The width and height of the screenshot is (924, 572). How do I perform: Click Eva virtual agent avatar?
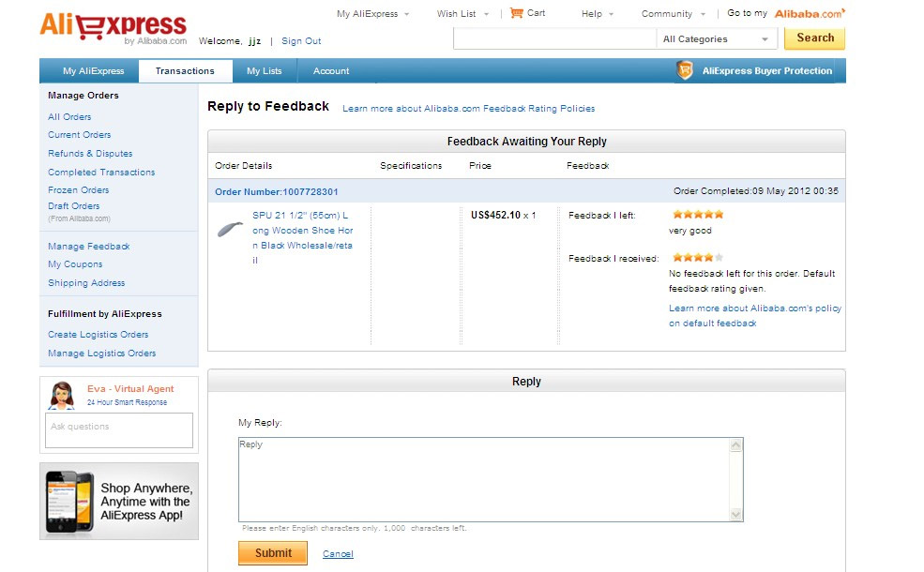point(62,396)
